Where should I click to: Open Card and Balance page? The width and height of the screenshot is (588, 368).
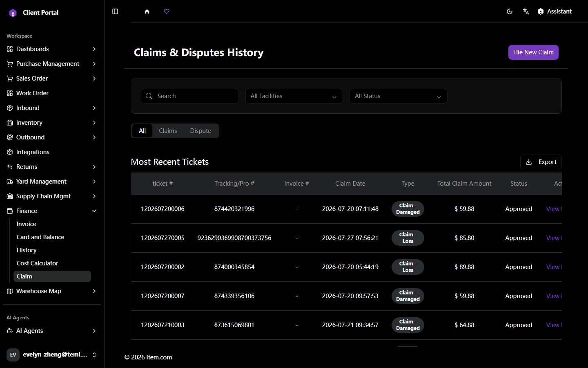[52, 237]
